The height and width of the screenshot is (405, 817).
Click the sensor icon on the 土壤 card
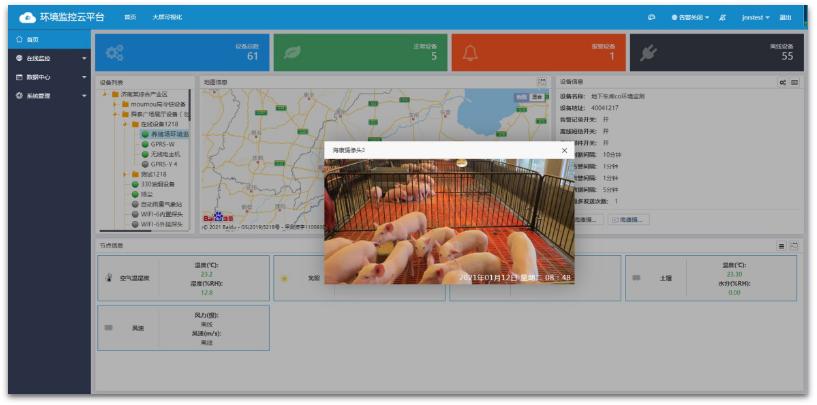(x=636, y=278)
